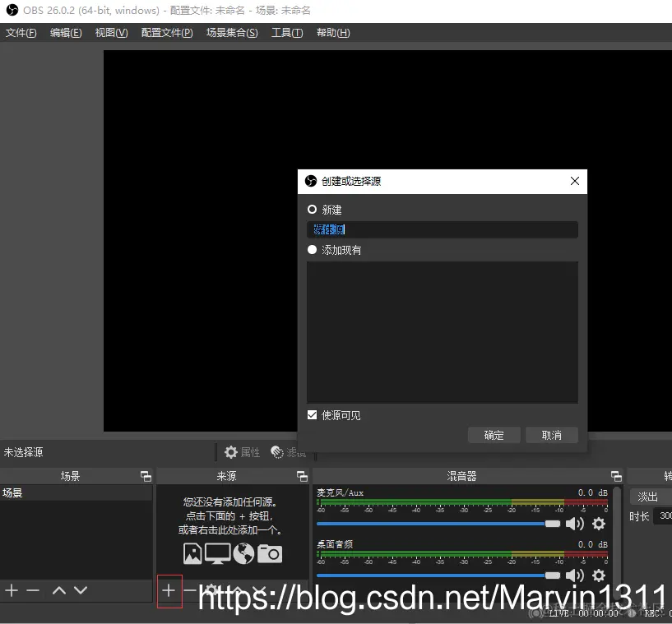Open the 场景集合(S) menu

(232, 33)
